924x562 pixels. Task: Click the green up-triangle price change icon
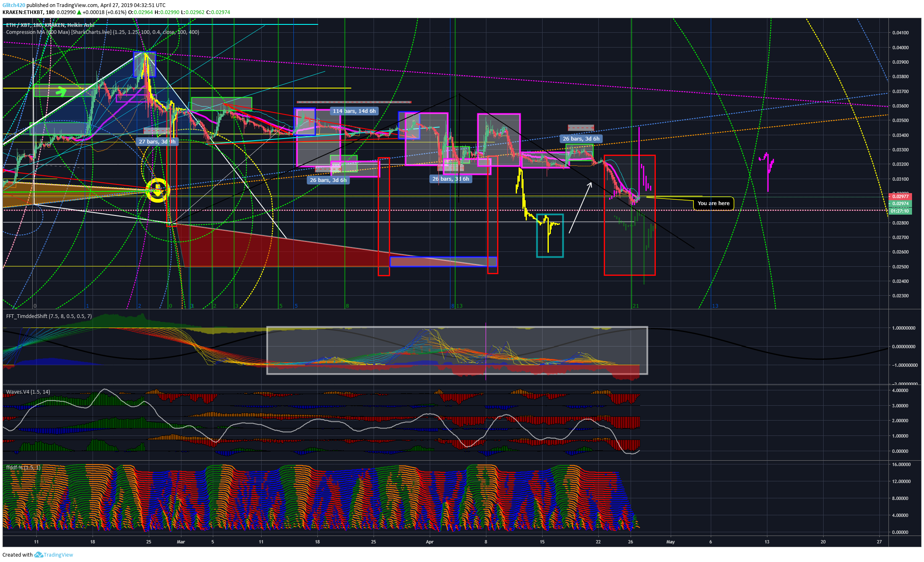[79, 12]
